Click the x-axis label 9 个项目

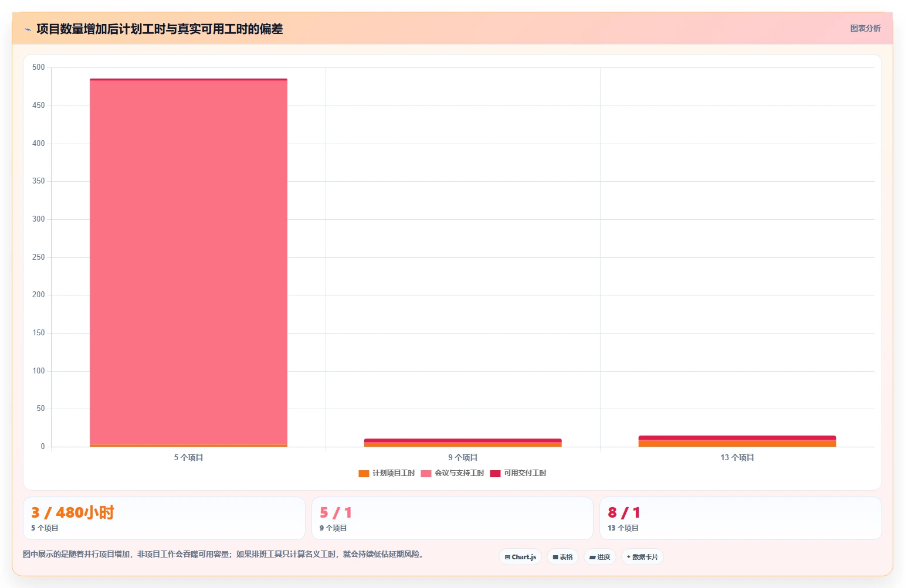(463, 457)
